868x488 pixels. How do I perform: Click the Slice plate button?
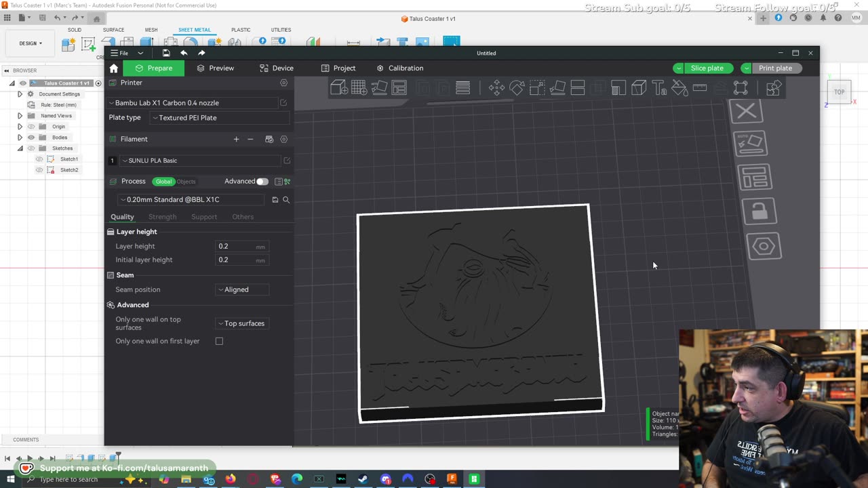pyautogui.click(x=707, y=68)
